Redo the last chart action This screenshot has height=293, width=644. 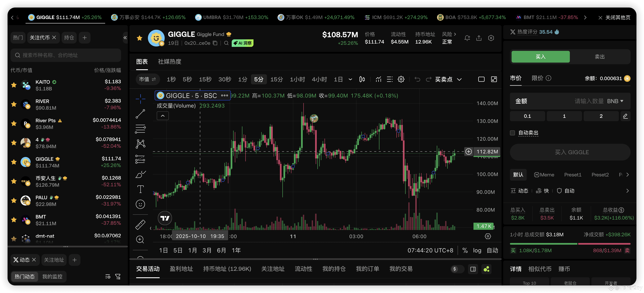[428, 80]
